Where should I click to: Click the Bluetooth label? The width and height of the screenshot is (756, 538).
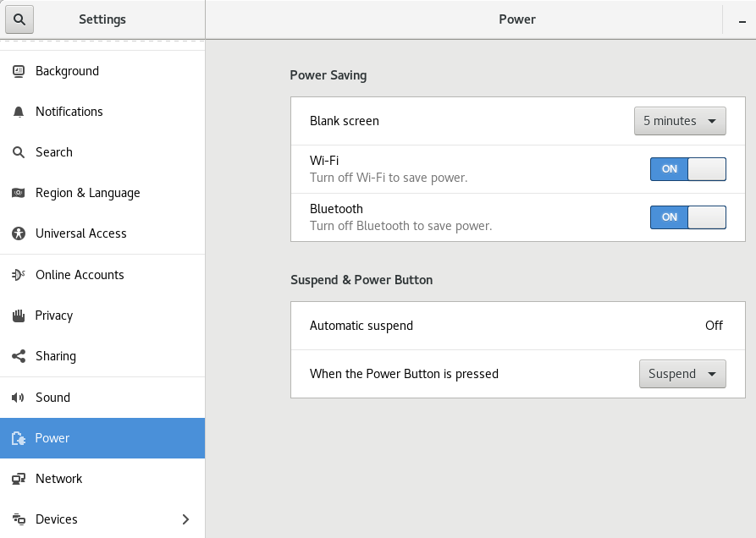point(336,209)
